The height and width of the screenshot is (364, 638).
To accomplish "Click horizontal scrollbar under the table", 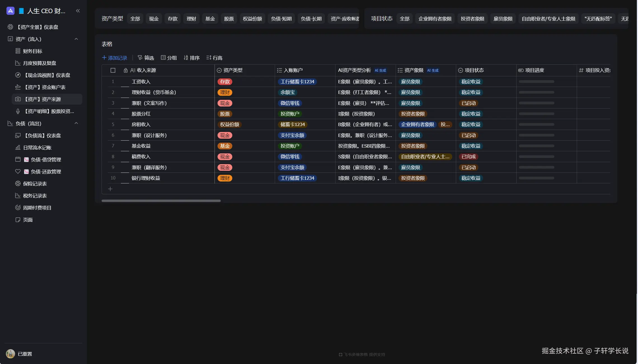I will coord(161,201).
